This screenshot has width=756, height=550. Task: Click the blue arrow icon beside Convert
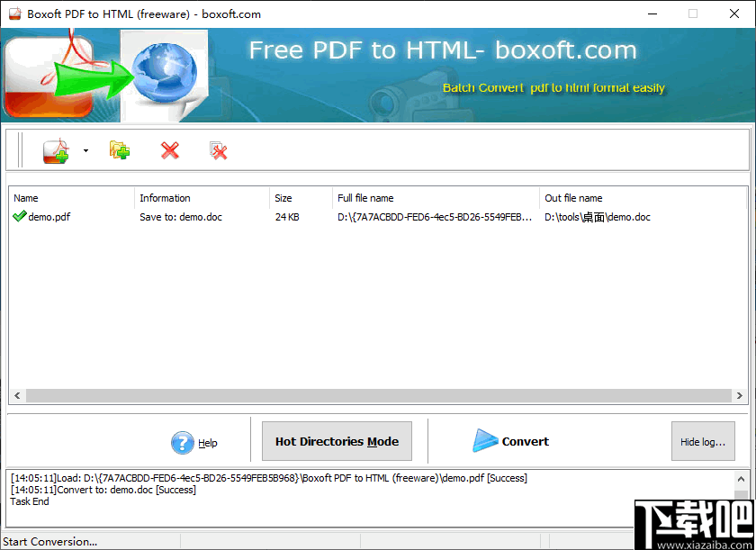(487, 441)
